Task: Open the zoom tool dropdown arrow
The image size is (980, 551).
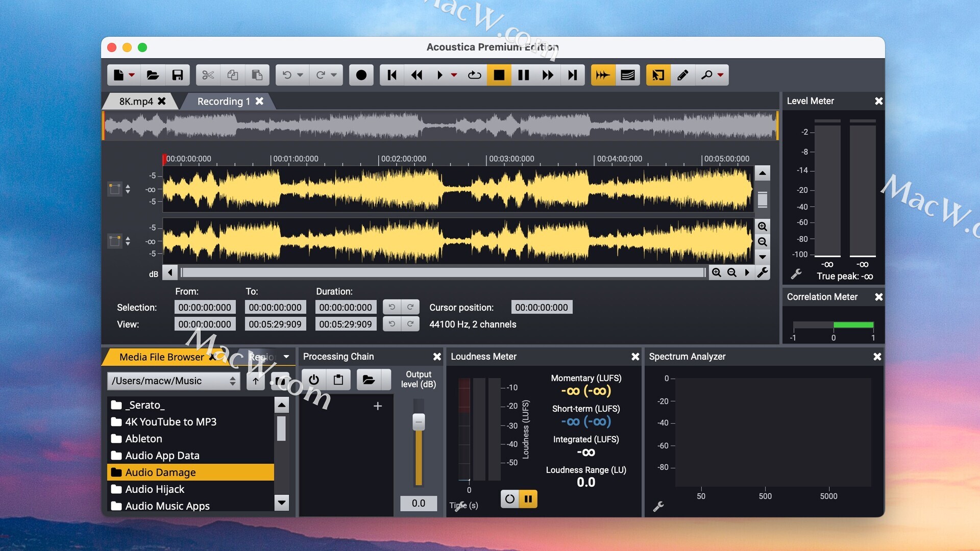Action: [x=720, y=76]
